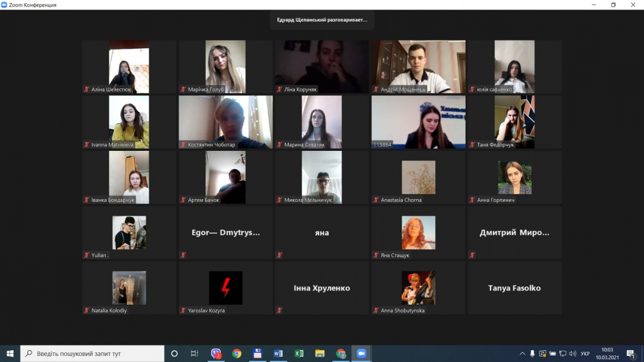Switch the УКР keyboard language indicator
Viewport: 644px width, 362px height.
point(585,354)
